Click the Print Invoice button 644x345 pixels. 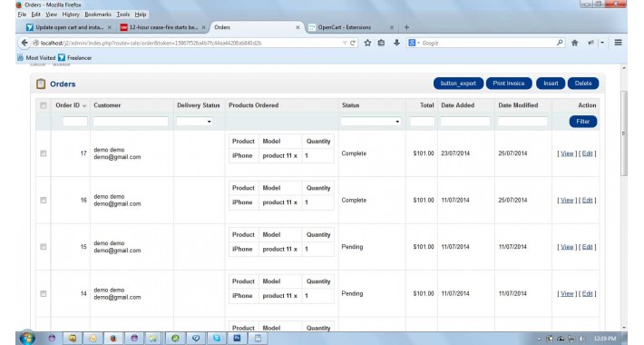[x=509, y=84]
